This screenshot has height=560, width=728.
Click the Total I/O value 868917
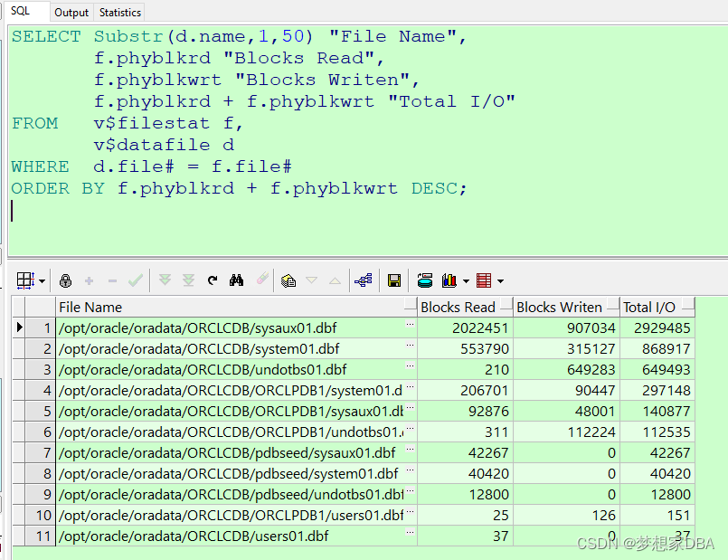(667, 348)
